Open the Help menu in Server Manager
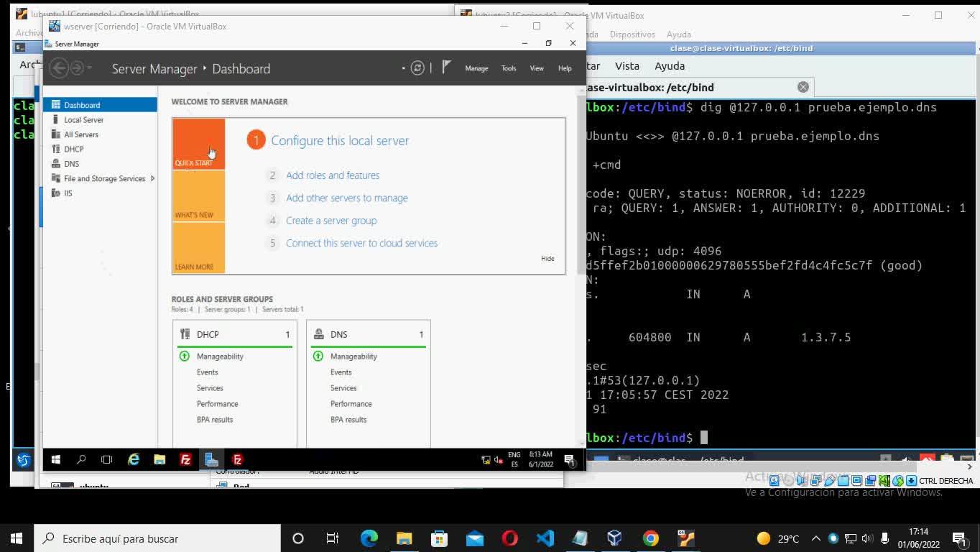The height and width of the screenshot is (552, 980). point(565,68)
